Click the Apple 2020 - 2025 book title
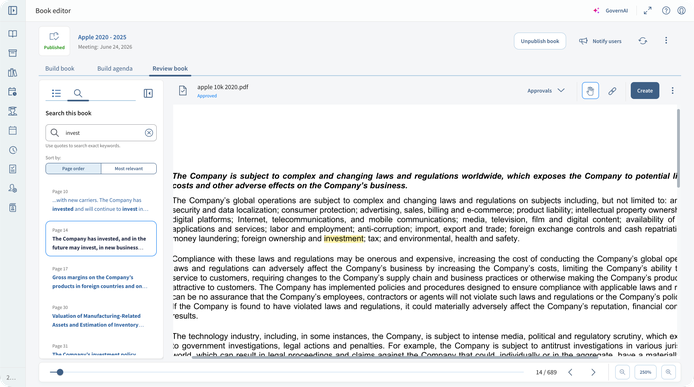This screenshot has height=387, width=694. [x=102, y=37]
